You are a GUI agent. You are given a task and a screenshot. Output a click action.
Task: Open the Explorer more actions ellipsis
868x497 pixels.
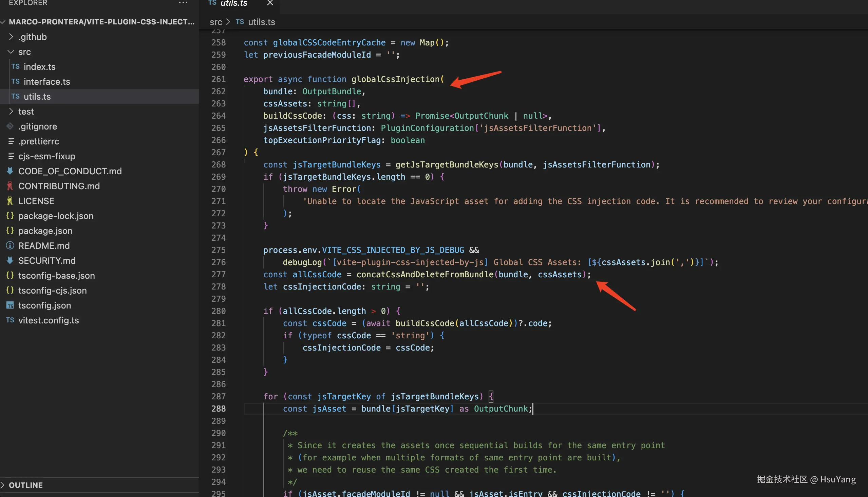[x=183, y=3]
